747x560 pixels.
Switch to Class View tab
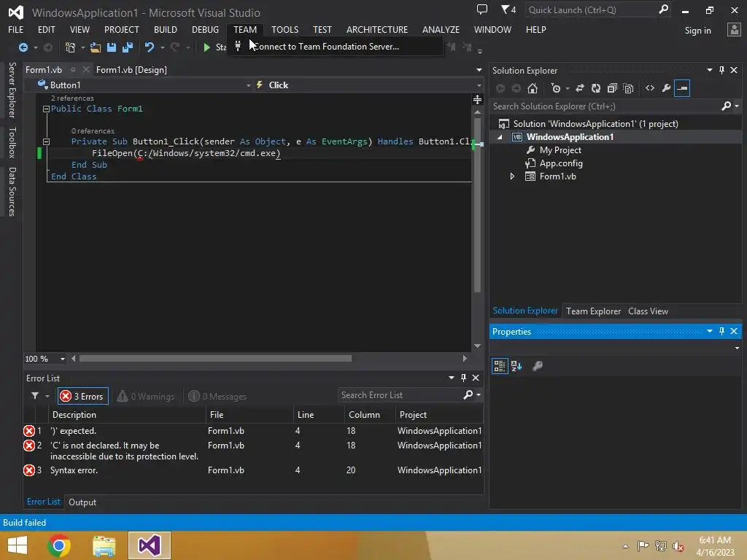coord(648,311)
